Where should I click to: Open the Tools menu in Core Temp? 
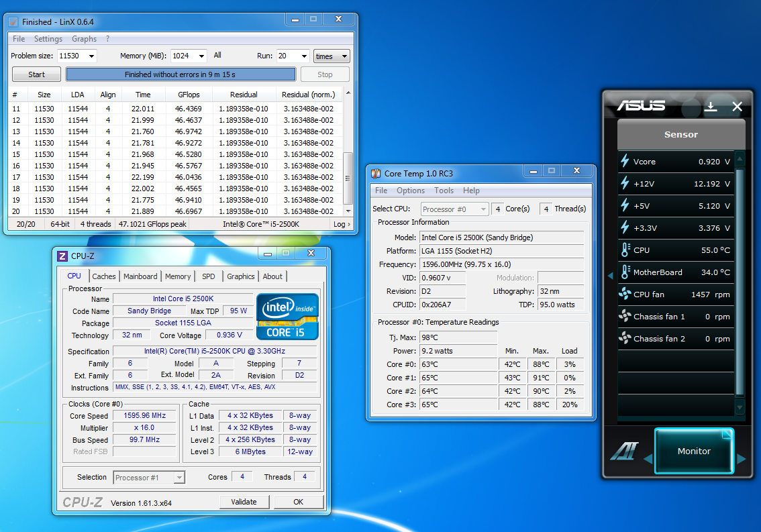tap(444, 191)
